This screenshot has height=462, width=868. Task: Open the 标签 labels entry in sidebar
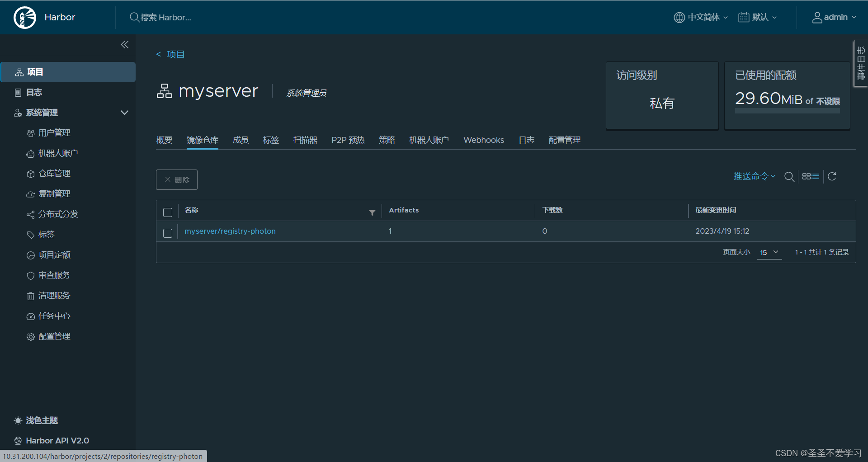[46, 235]
